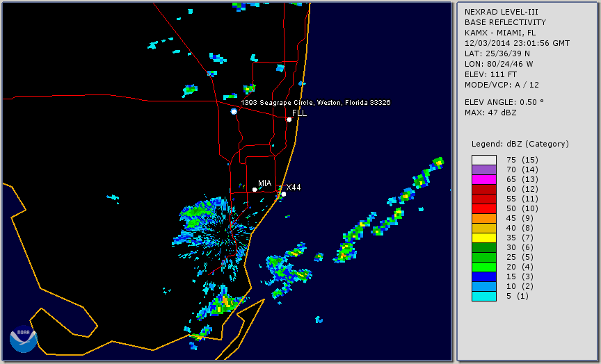Click the 'X44' map label
The width and height of the screenshot is (601, 364).
(x=294, y=188)
